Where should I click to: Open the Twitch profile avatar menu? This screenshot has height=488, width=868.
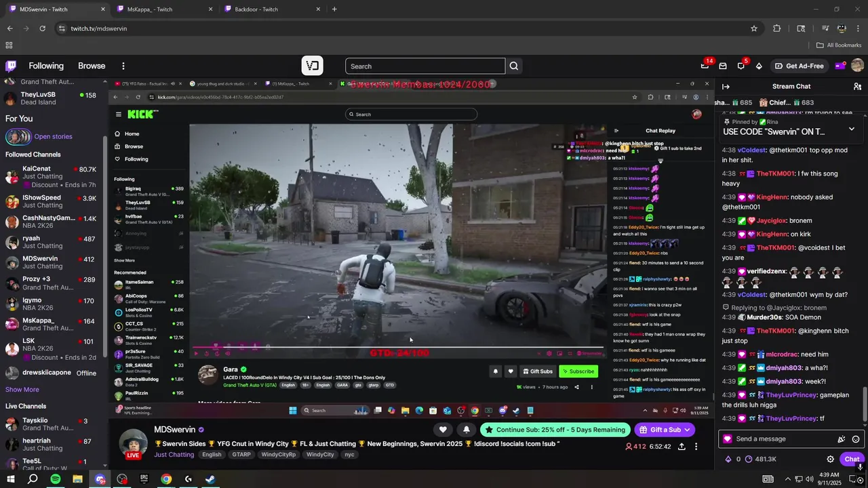857,66
